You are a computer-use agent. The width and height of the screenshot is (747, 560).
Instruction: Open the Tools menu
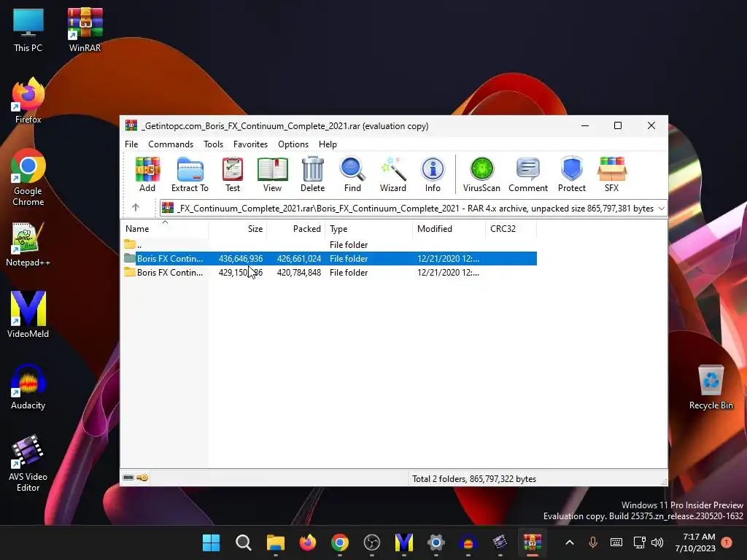click(x=214, y=144)
